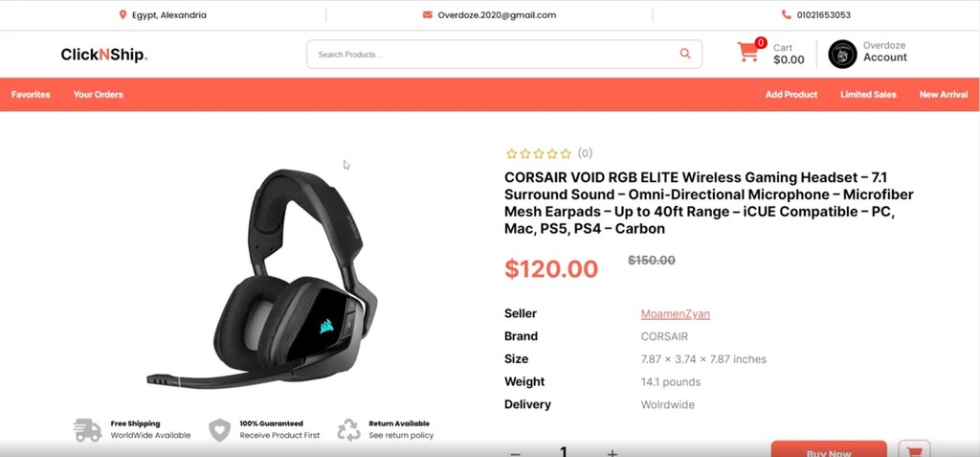980x457 pixels.
Task: Click the phone icon in top bar
Action: [x=787, y=14]
